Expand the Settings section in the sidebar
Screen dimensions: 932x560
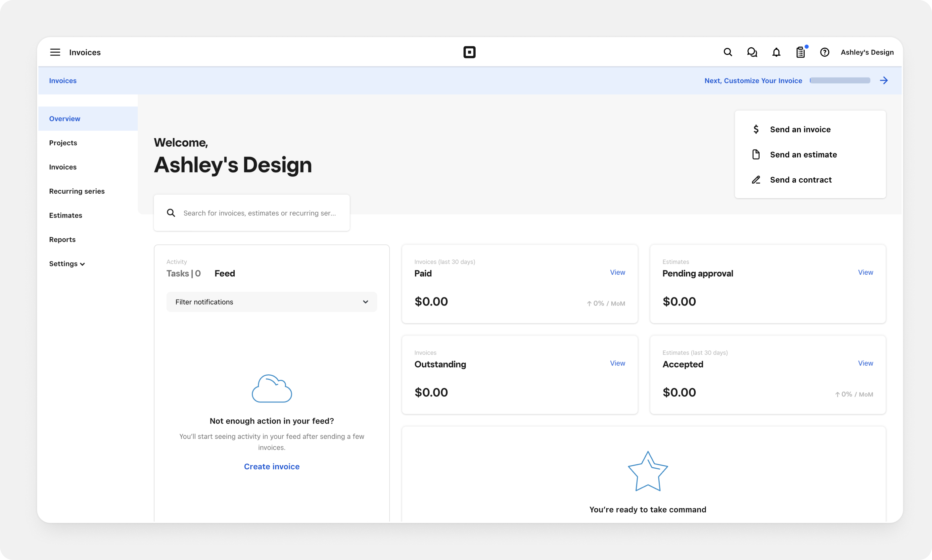(x=67, y=263)
